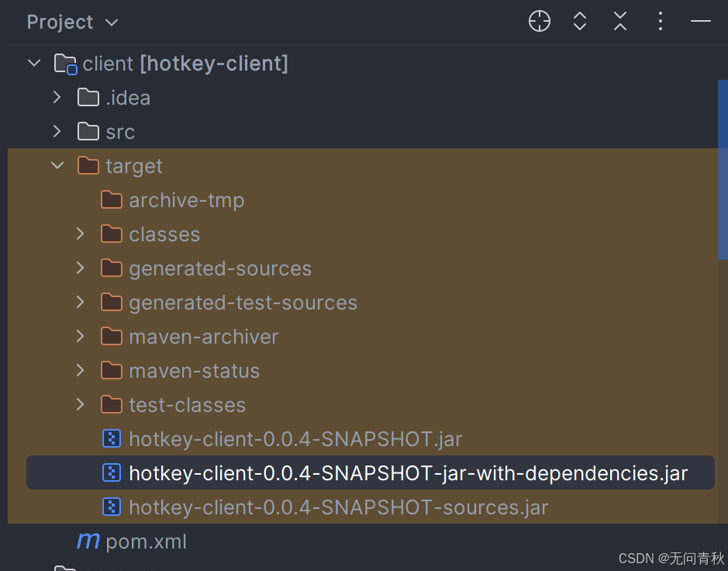Expand the maven-status folder
The height and width of the screenshot is (571, 728).
[80, 371]
